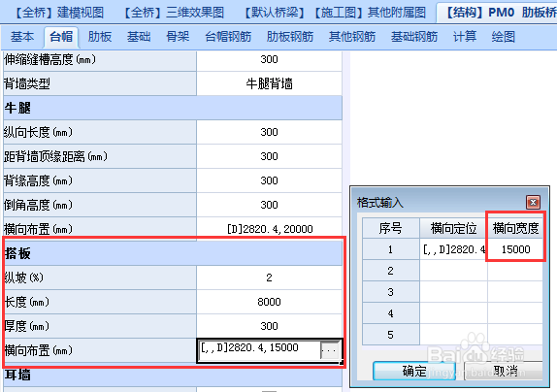Confirm dialog with 确定 button

click(414, 371)
